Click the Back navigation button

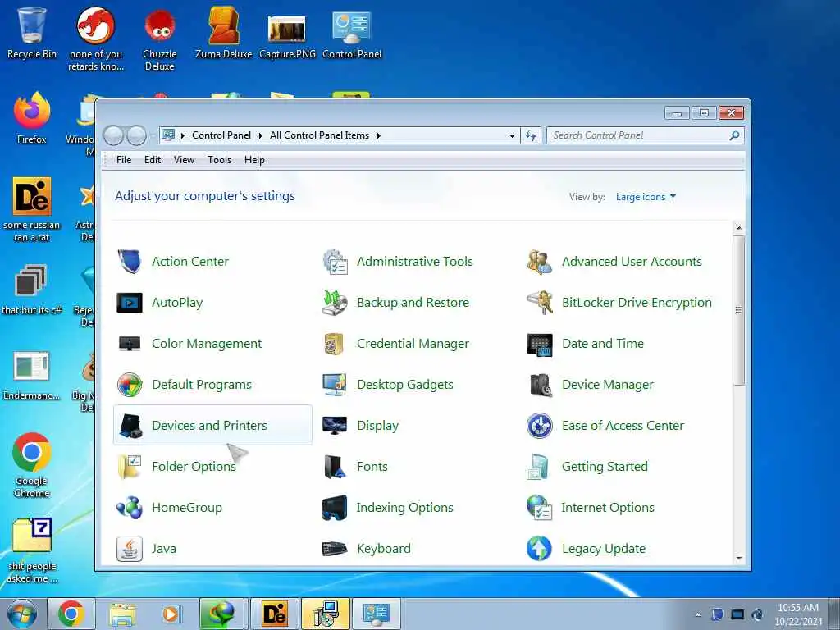113,135
